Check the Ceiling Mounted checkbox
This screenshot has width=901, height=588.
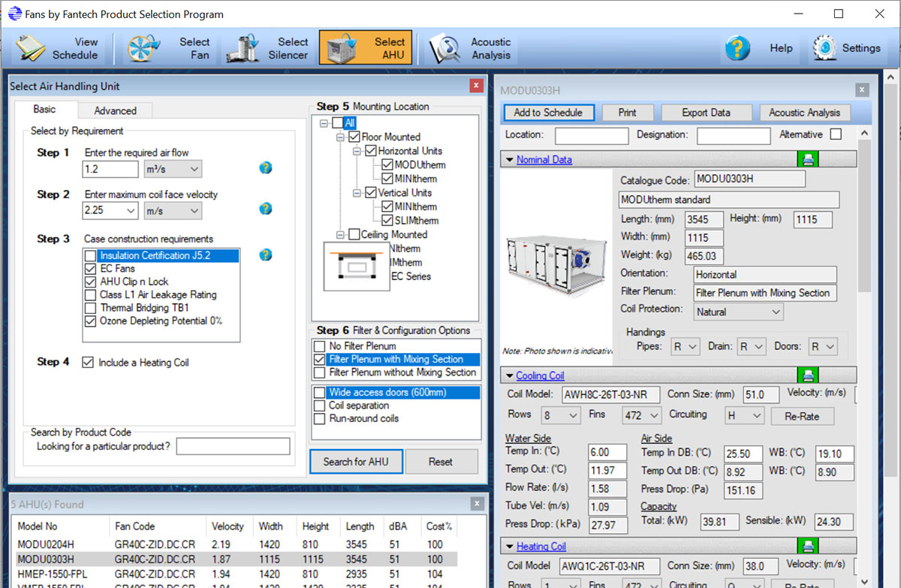[x=354, y=234]
